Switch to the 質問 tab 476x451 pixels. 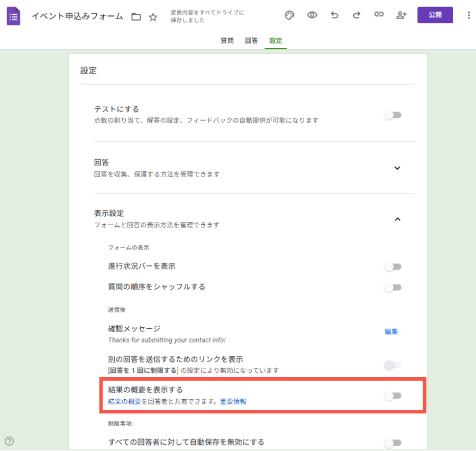[x=227, y=41]
